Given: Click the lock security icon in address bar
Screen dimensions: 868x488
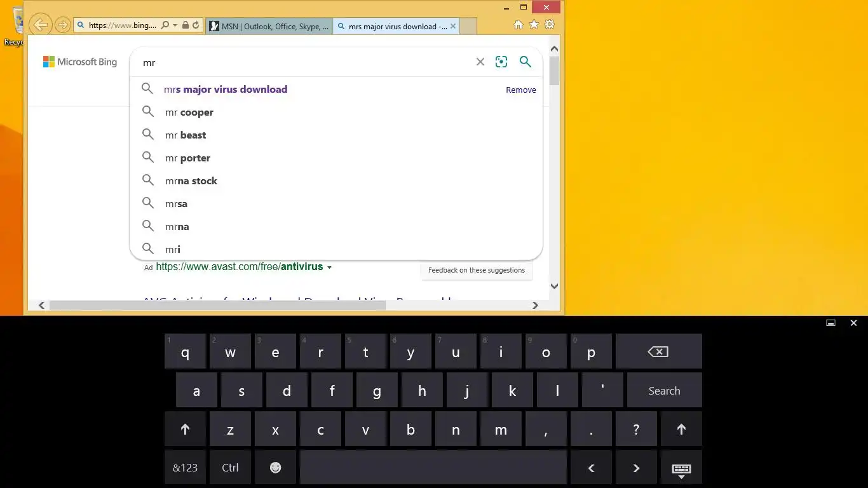Looking at the screenshot, I should point(185,25).
